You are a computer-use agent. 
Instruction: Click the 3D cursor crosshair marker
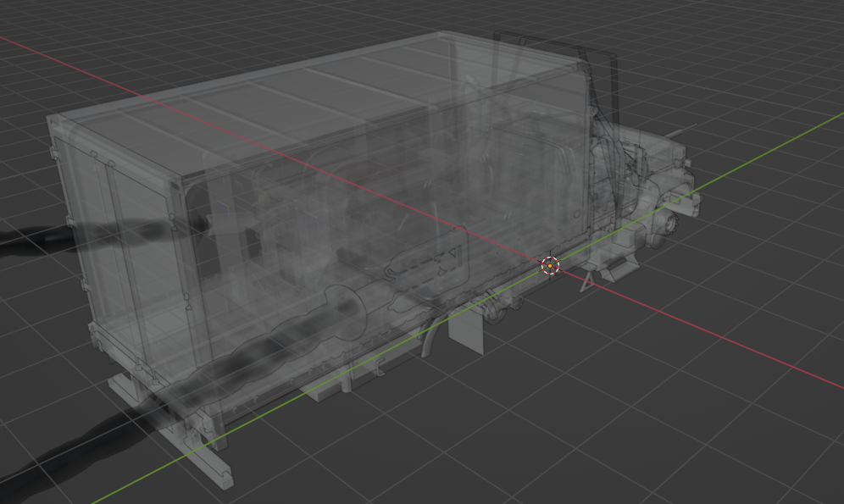tap(550, 264)
